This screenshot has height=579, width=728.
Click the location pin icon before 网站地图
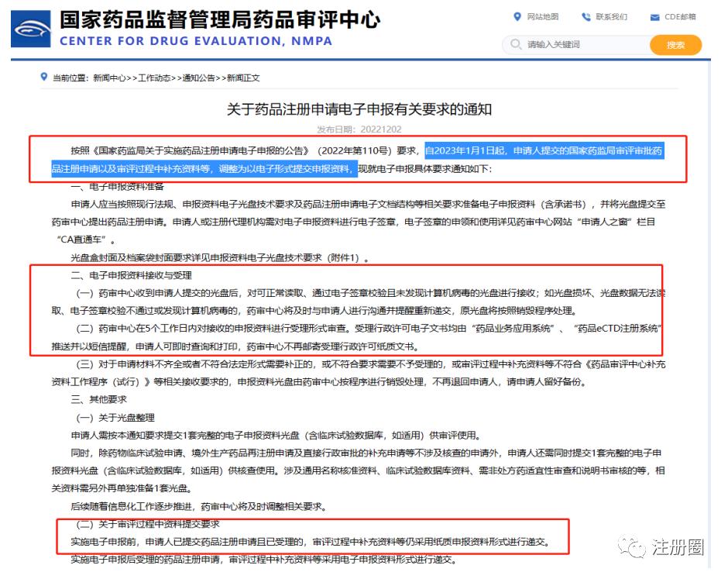[517, 16]
